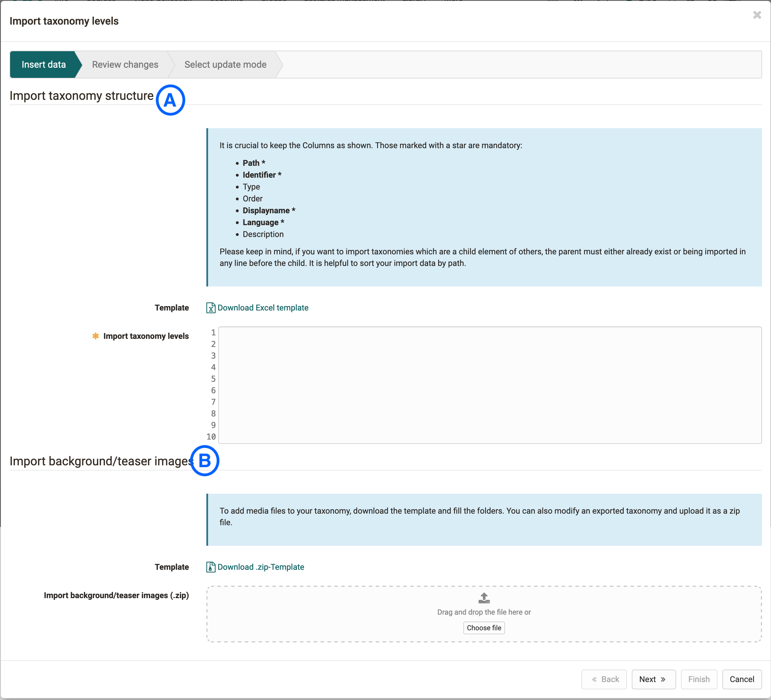This screenshot has height=700, width=771.
Task: Go to the Review changes step
Action: pyautogui.click(x=125, y=65)
